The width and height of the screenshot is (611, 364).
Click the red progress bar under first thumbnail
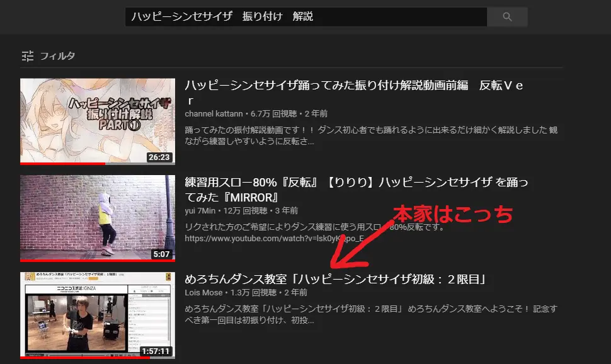[63, 164]
